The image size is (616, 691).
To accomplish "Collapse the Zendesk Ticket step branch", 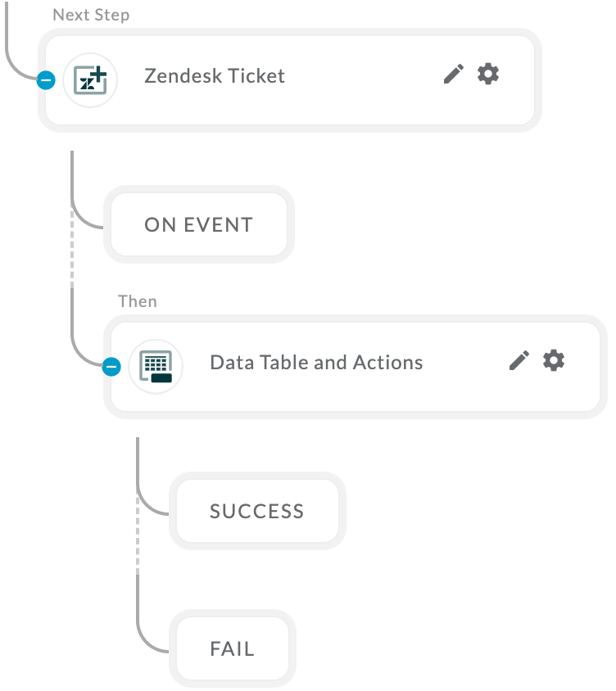I will (x=46, y=80).
